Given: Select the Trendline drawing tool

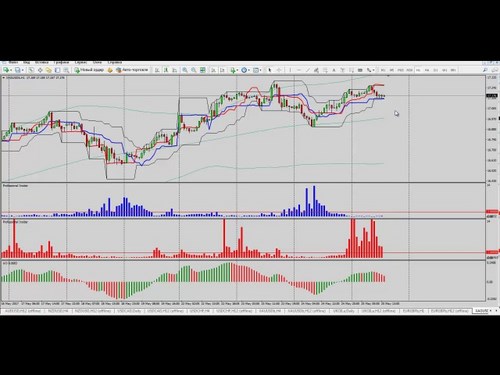Looking at the screenshot, I should 308,70.
